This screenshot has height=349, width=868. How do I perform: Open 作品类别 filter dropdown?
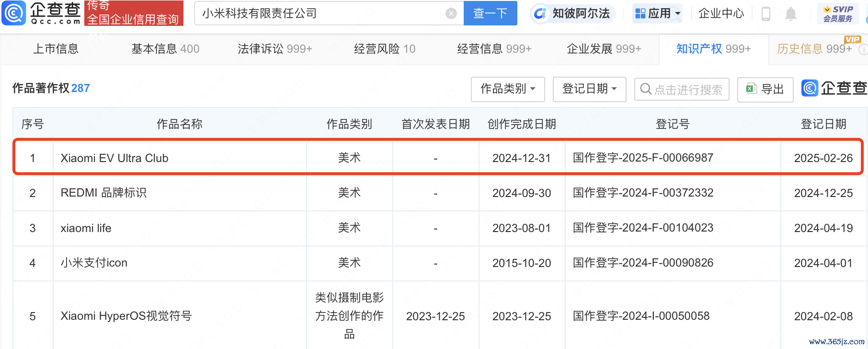click(x=508, y=89)
